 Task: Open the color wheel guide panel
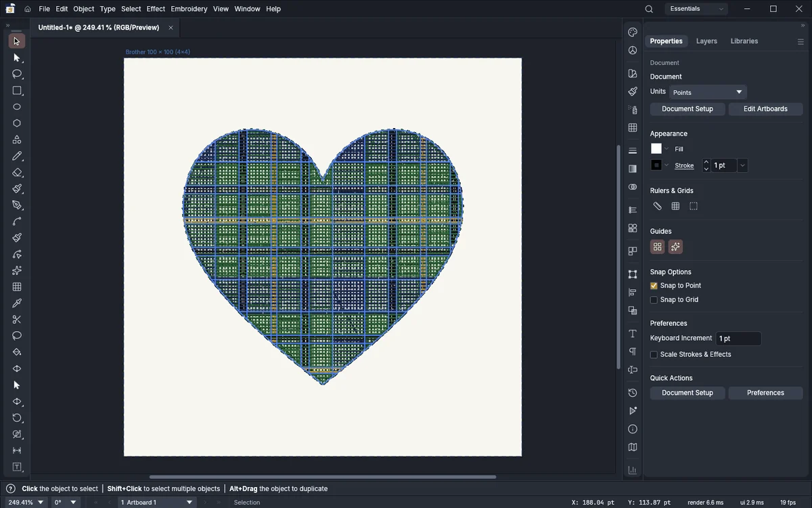click(633, 50)
